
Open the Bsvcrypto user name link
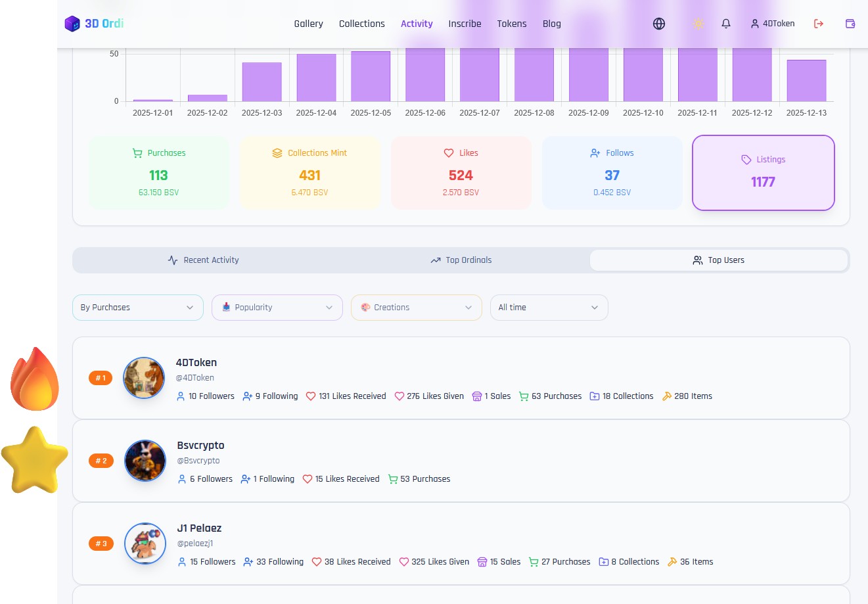(201, 446)
